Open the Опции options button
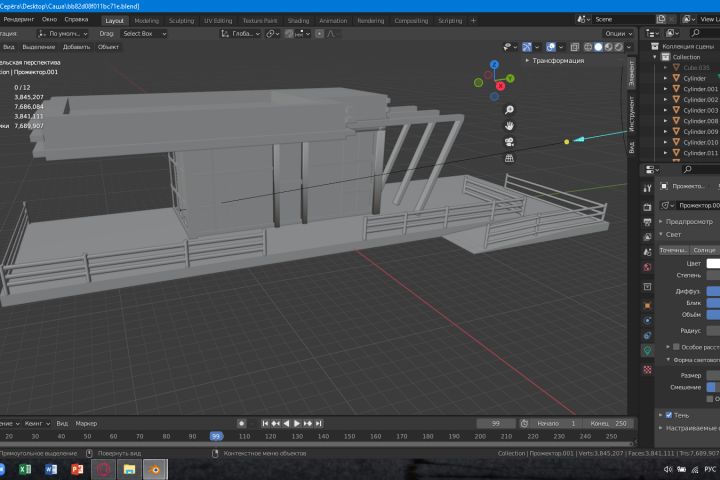720x480 pixels. 618,33
